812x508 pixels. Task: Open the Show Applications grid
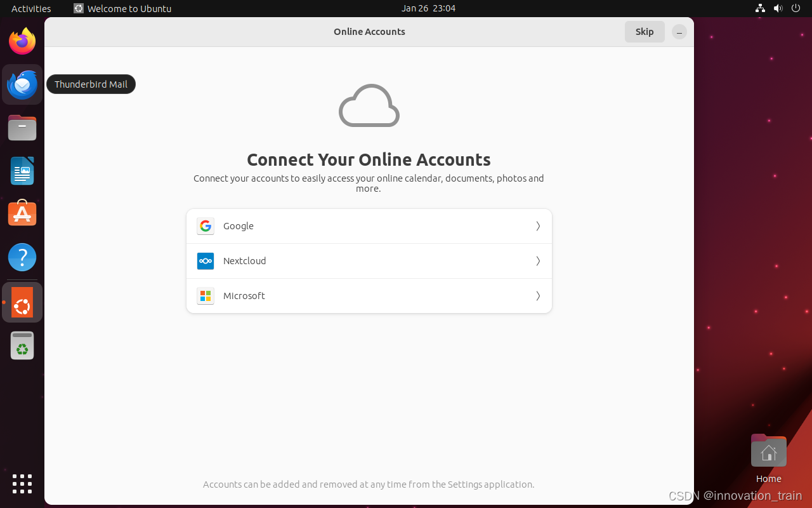click(x=22, y=484)
